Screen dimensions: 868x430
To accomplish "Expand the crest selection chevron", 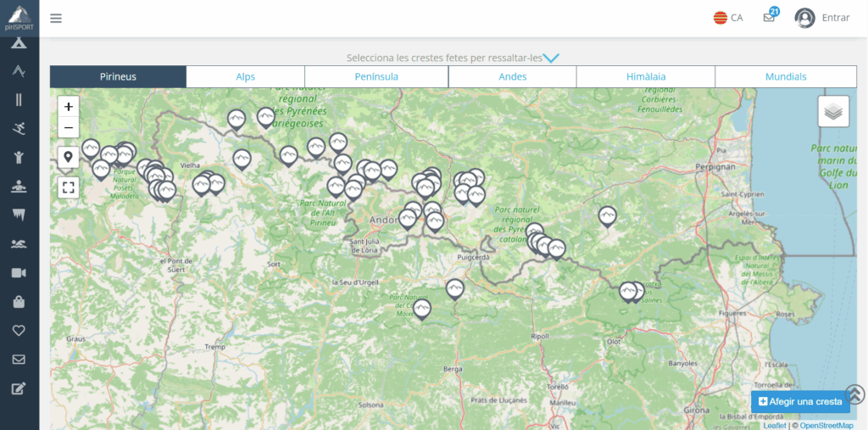I will pyautogui.click(x=551, y=58).
